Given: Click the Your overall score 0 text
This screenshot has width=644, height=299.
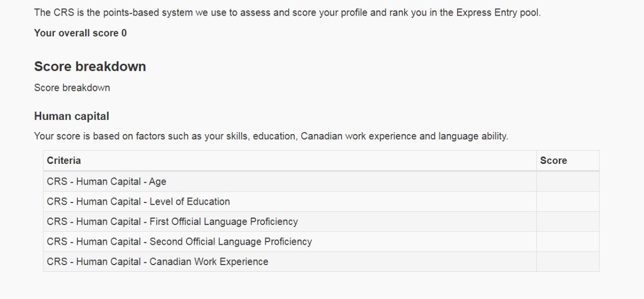Looking at the screenshot, I should tap(80, 33).
